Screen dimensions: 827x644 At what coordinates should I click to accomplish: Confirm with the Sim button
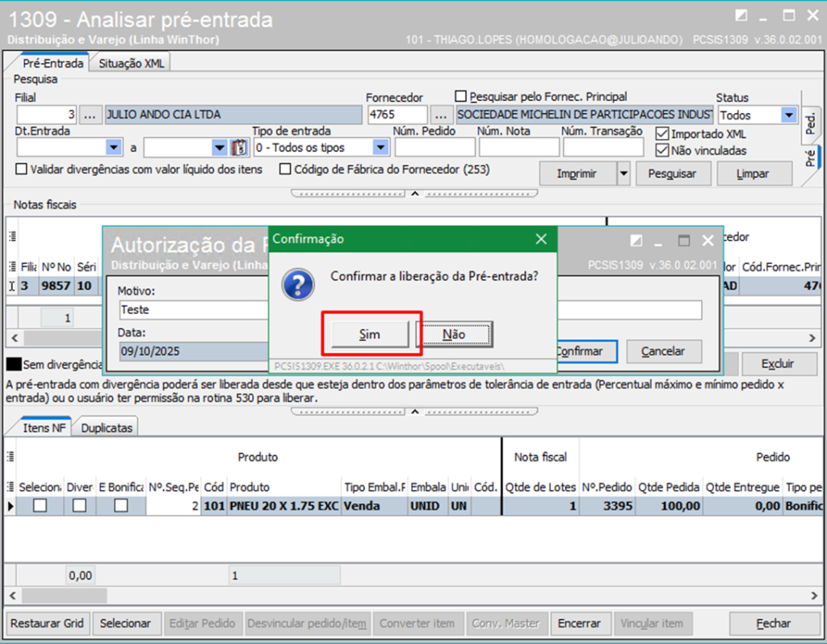point(369,334)
